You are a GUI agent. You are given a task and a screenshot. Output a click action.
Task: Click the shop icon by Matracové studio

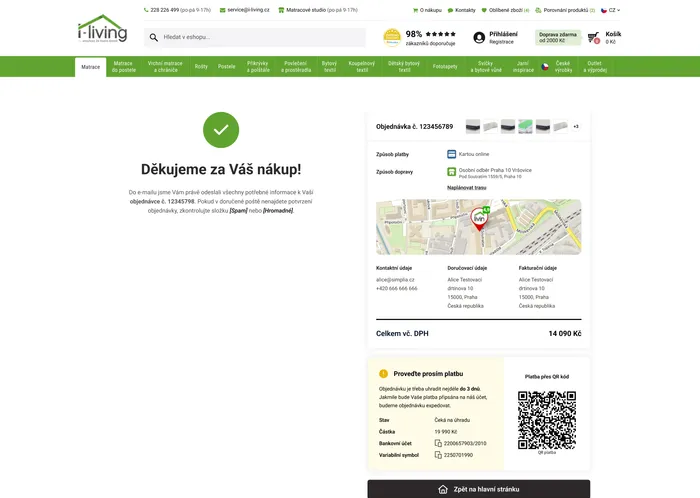(281, 10)
